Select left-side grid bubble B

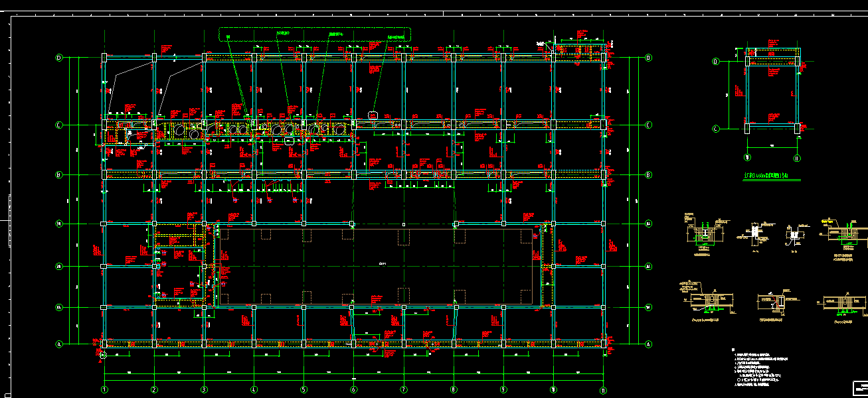pyautogui.click(x=58, y=175)
